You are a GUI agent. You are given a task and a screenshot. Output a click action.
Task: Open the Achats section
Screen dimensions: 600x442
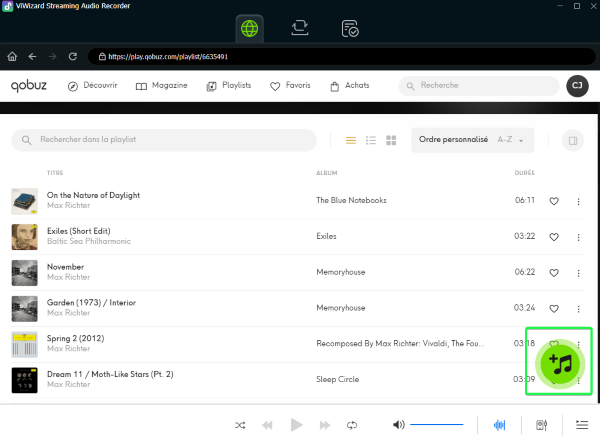coord(349,86)
